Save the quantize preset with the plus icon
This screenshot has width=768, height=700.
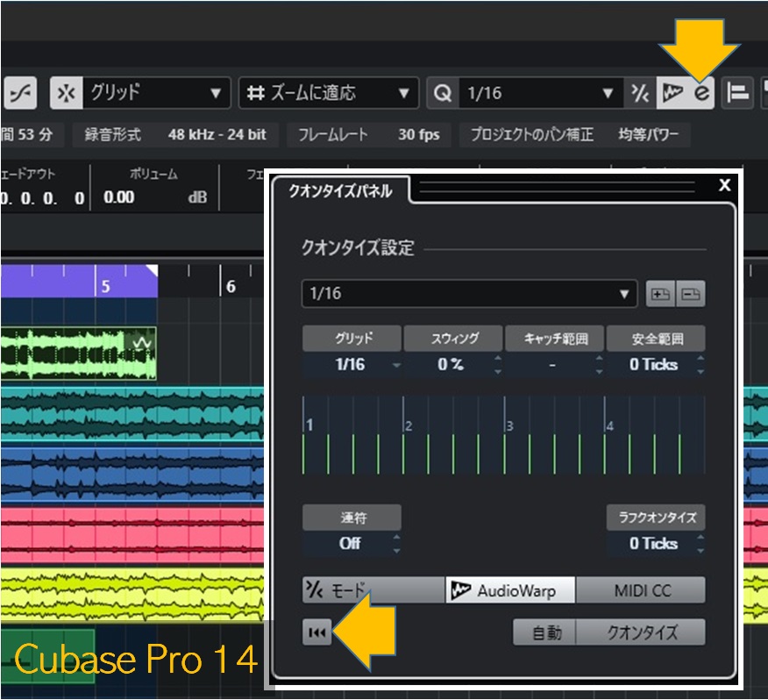(x=660, y=294)
